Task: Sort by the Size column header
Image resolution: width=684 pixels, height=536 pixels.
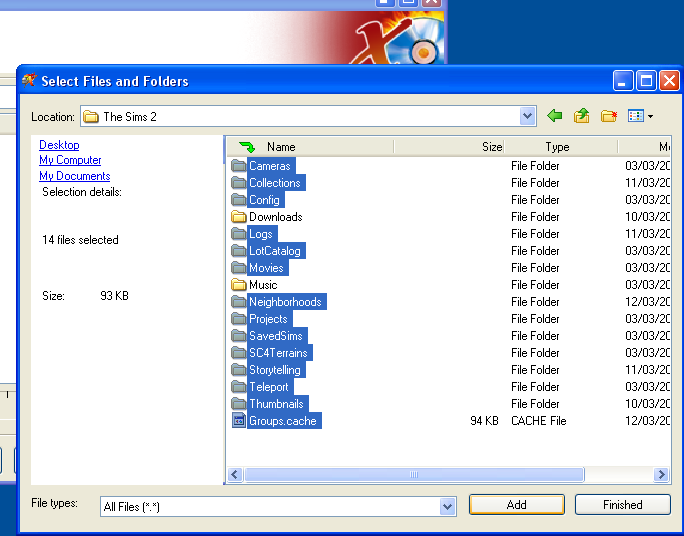Action: pyautogui.click(x=492, y=147)
